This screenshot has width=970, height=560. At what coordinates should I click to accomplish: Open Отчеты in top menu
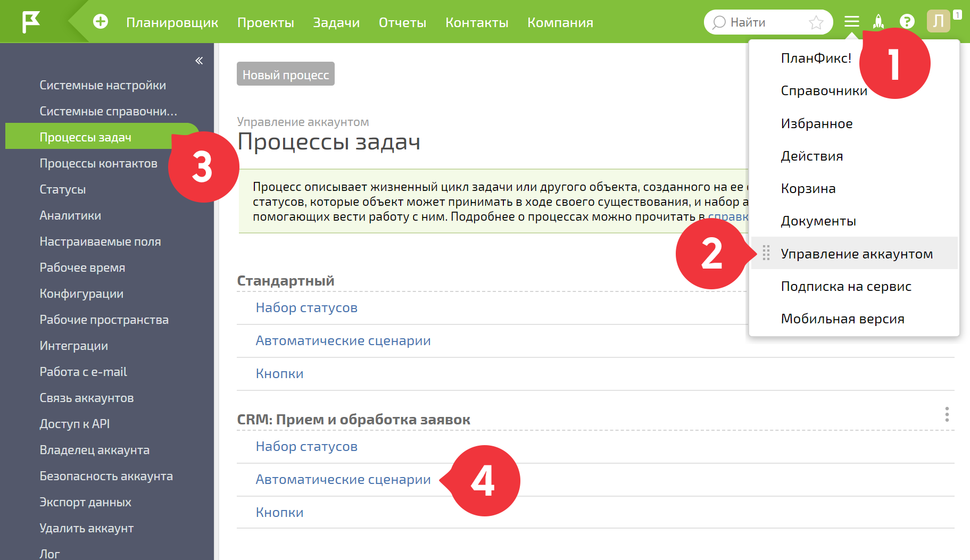402,22
